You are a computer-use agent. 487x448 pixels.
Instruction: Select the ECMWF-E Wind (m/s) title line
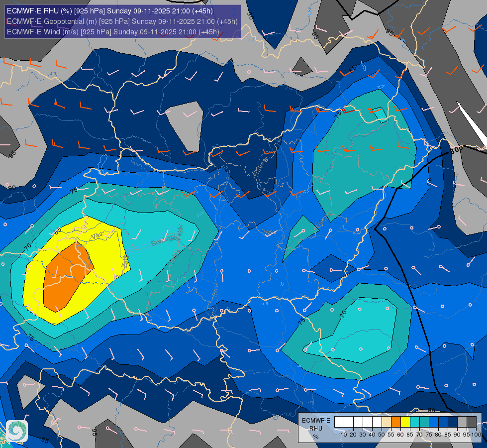coord(113,32)
